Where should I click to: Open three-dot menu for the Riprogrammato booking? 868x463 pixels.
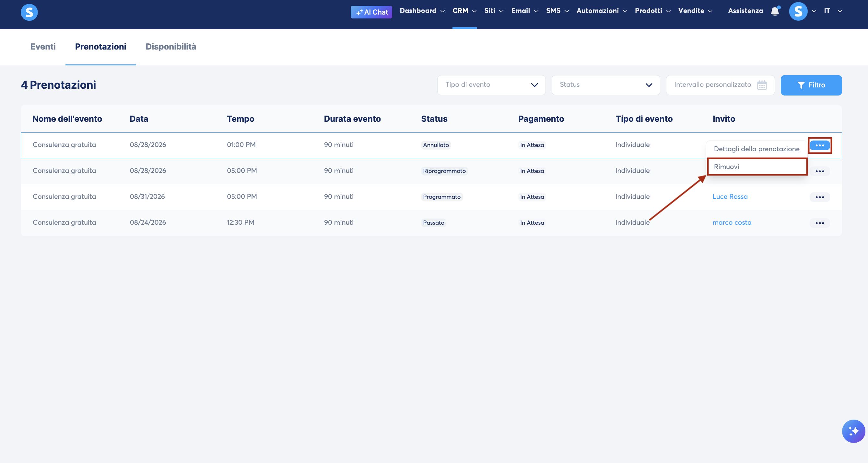click(819, 171)
